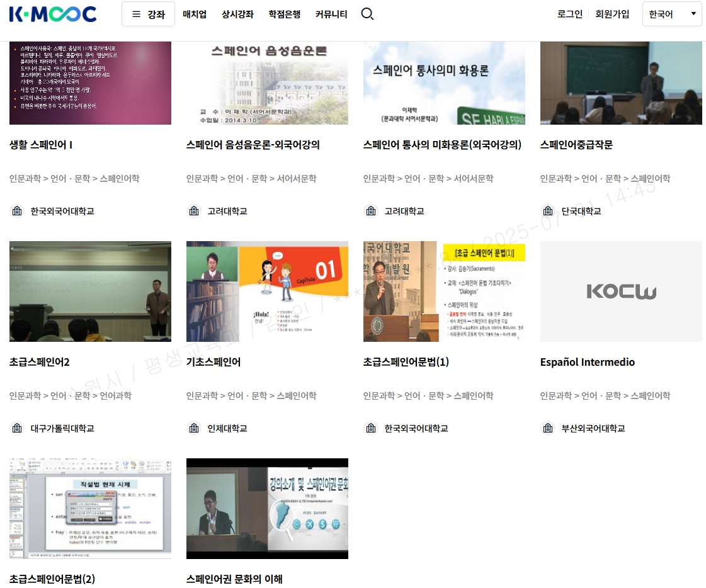
Task: Click the building icon beside 한국외국어대학교 under 생활 스페인어 I
Action: [17, 211]
